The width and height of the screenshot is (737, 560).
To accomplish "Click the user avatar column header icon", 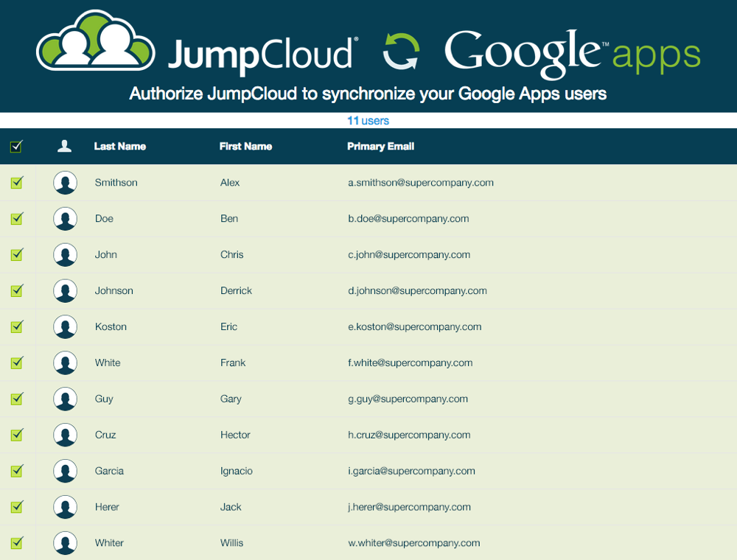I will [65, 146].
